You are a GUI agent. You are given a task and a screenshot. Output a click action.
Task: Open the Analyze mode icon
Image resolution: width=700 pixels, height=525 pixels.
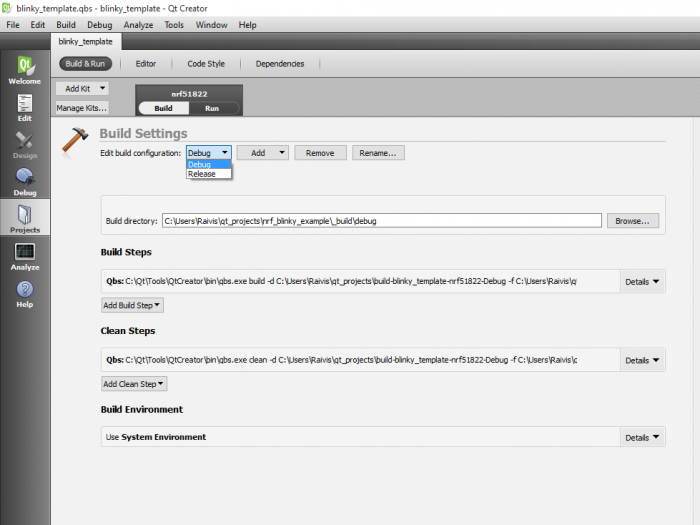tap(25, 256)
